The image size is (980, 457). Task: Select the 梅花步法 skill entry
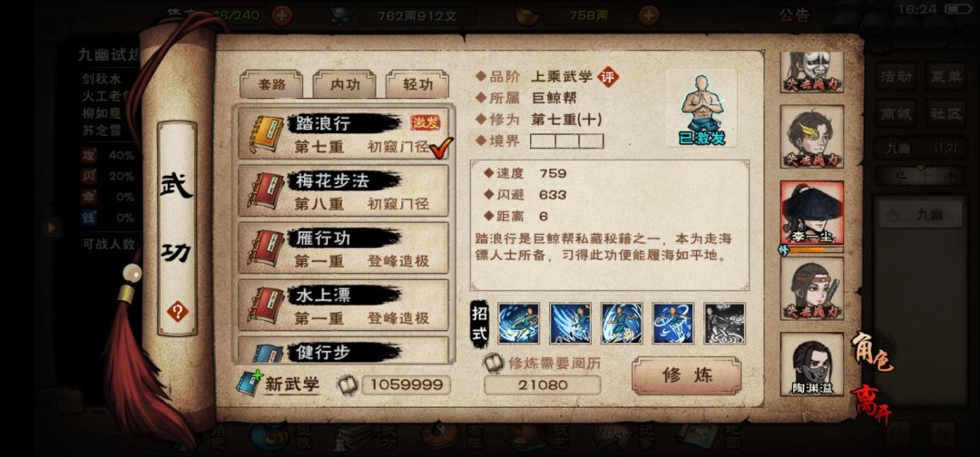click(343, 190)
